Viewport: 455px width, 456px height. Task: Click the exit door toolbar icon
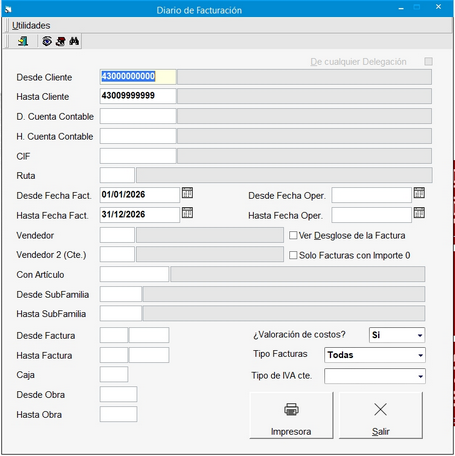[x=23, y=41]
